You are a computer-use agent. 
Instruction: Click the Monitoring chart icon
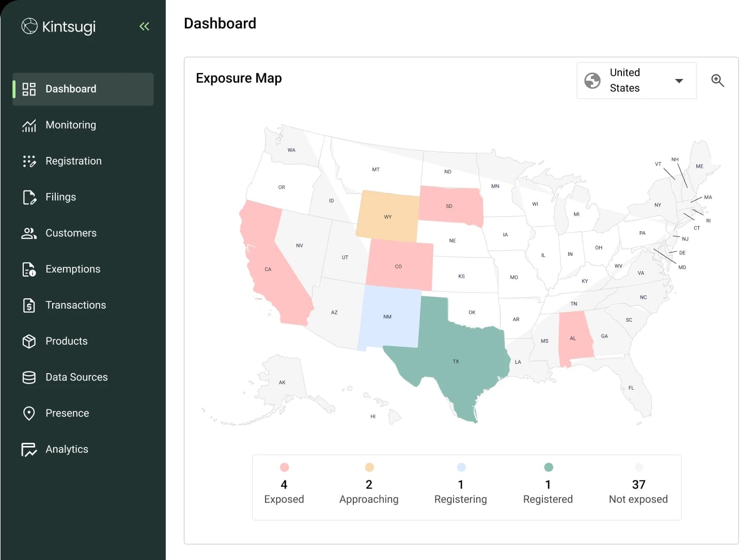point(29,125)
